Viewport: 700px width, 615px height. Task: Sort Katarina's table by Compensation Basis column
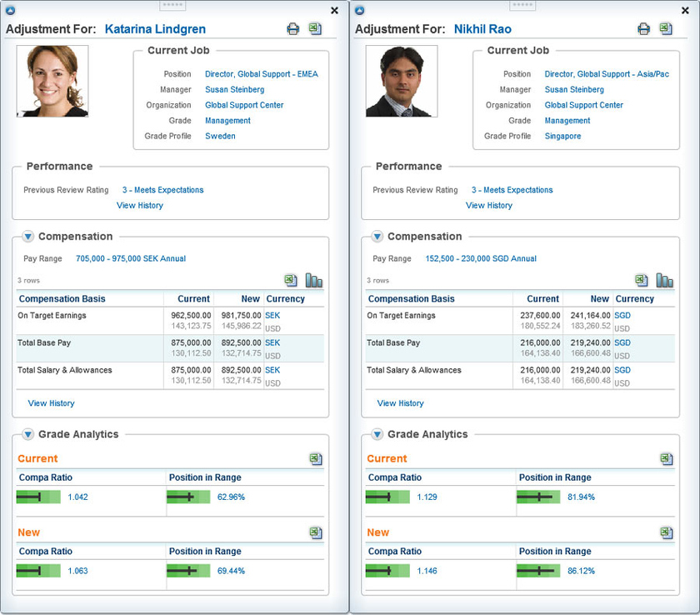point(62,298)
